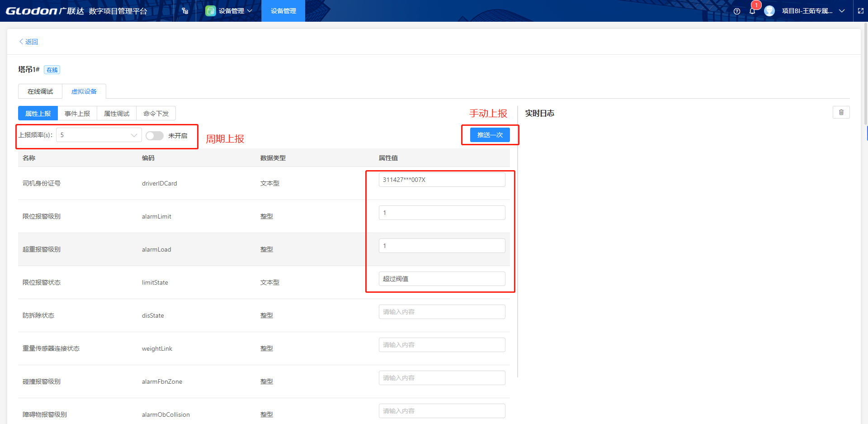The width and height of the screenshot is (868, 424).
Task: Open the organization tree icon
Action: click(x=185, y=11)
